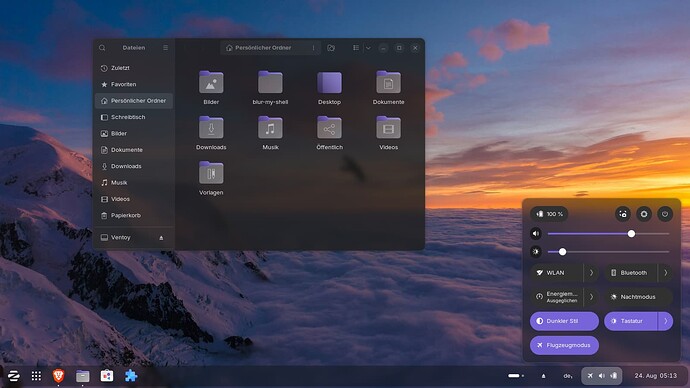
Task: Toggle the Tastatur quick setting
Action: coord(631,321)
